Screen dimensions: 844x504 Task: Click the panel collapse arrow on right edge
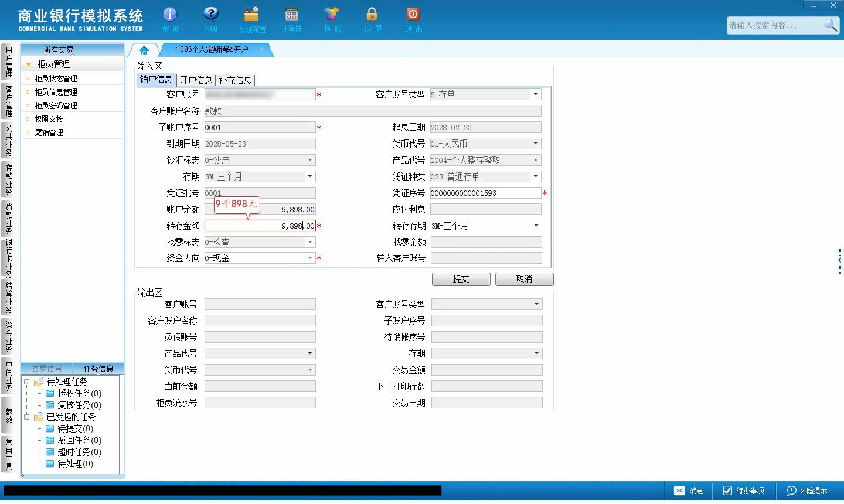click(840, 260)
